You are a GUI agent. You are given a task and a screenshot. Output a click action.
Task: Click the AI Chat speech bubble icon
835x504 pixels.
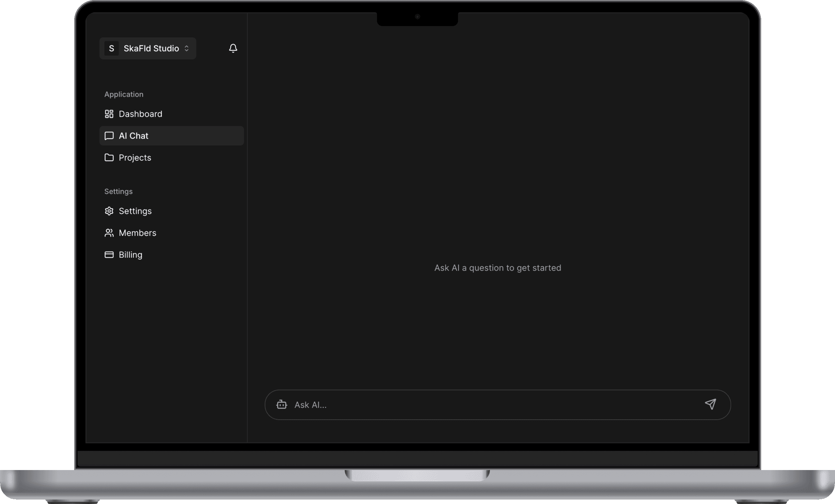(x=109, y=136)
